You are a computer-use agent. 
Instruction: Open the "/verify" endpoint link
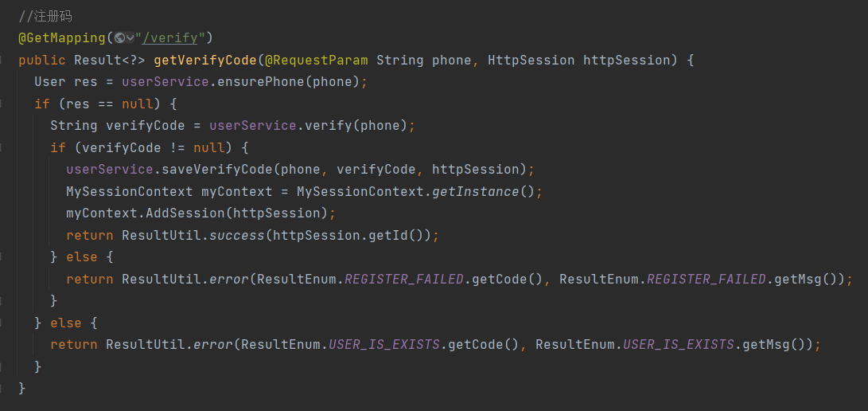[x=172, y=38]
